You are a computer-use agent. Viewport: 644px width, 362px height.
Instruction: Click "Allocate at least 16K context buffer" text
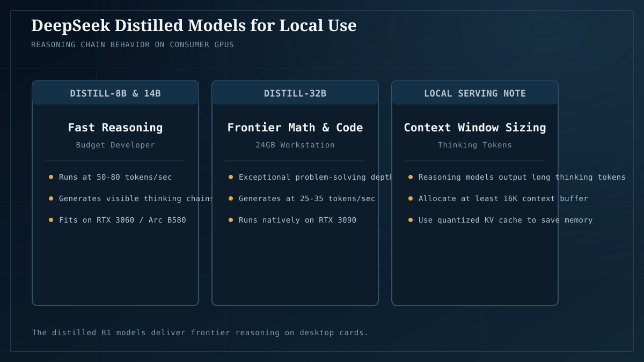point(503,198)
